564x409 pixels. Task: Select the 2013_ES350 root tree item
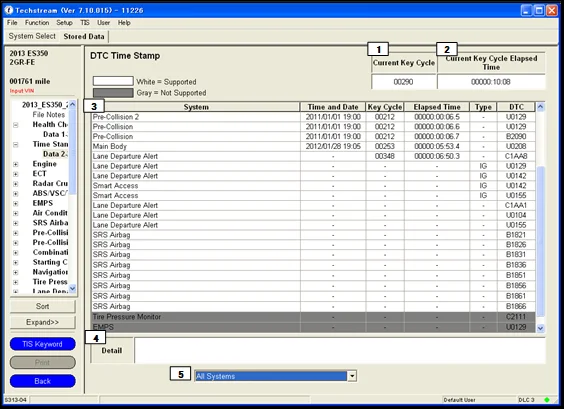[x=45, y=105]
